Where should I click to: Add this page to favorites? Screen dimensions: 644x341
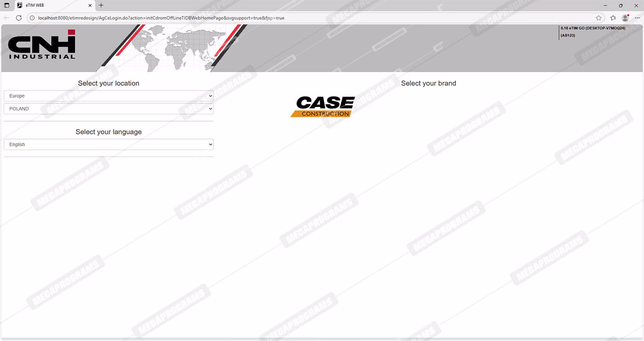(599, 18)
